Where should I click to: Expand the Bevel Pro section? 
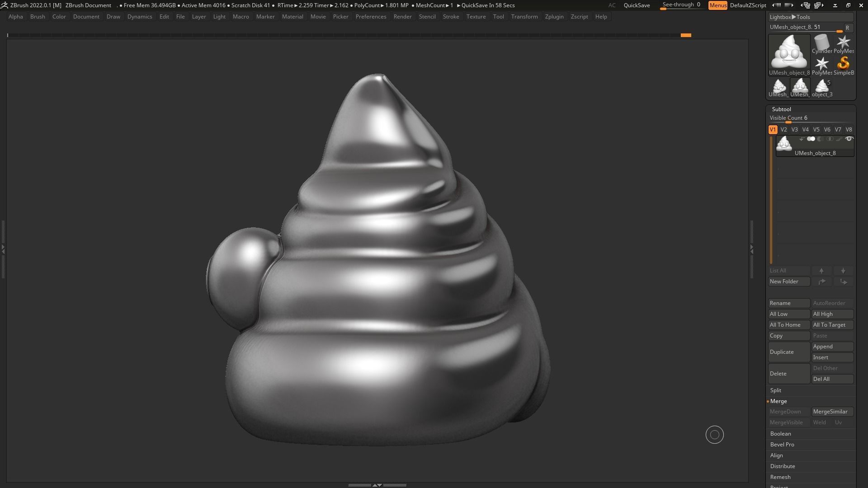(782, 445)
